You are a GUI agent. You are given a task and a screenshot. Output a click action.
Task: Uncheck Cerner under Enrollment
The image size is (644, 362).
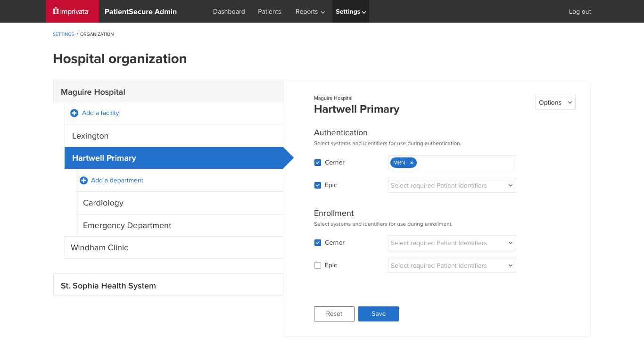[x=318, y=243]
